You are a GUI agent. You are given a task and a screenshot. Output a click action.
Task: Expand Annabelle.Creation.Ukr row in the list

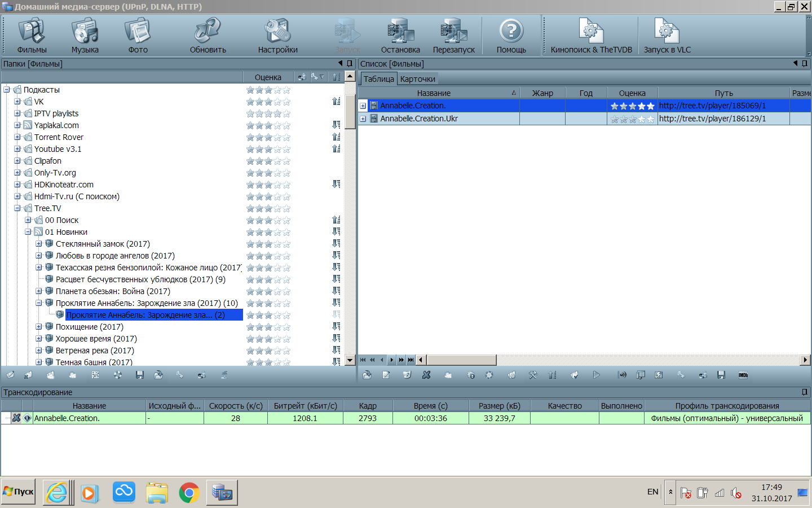(x=363, y=119)
